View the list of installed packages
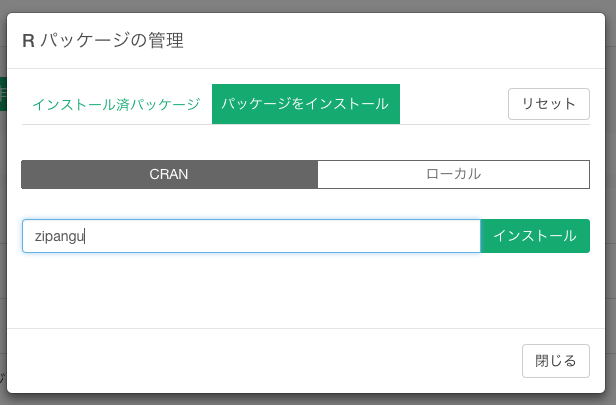Image resolution: width=616 pixels, height=405 pixels. [x=116, y=104]
